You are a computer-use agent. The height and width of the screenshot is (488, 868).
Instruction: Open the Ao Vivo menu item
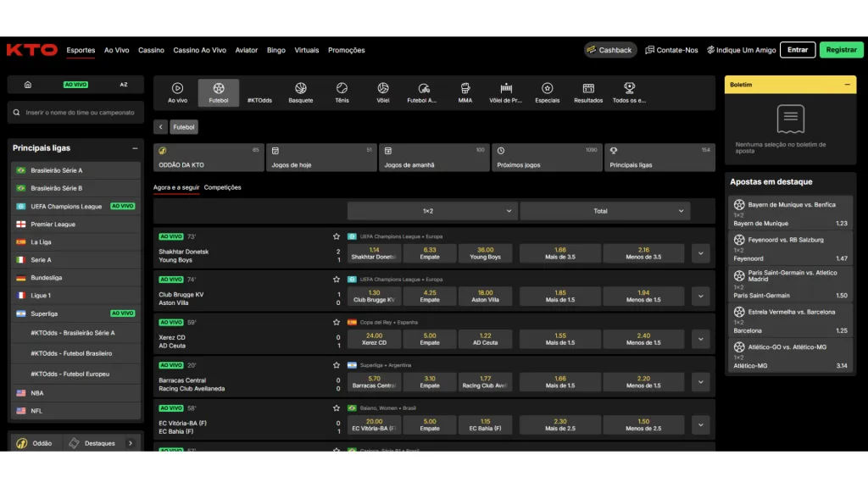(117, 50)
